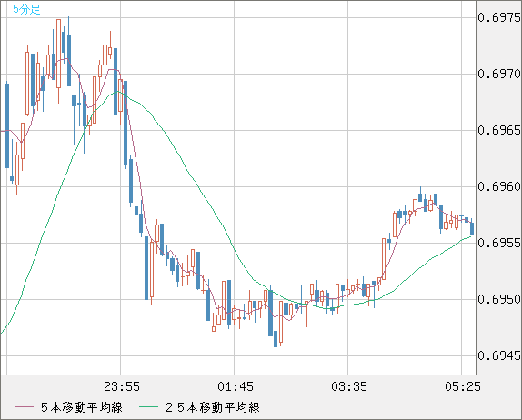Screen dimensions: 522x420
Task: Click the 0.6950 price axis label
Action: pos(499,299)
